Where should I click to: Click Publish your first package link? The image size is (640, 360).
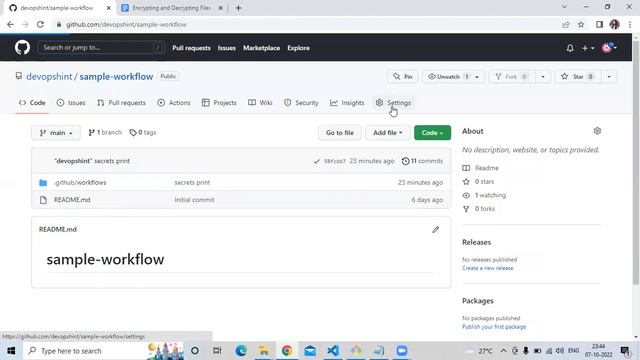click(x=494, y=327)
